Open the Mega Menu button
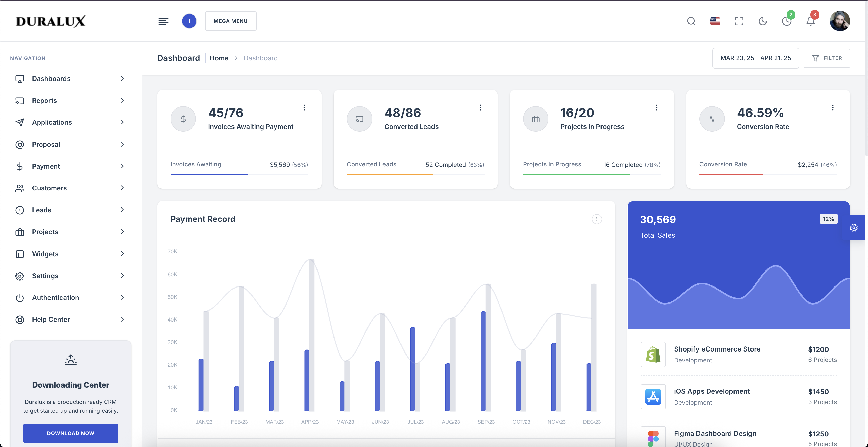 (x=230, y=21)
